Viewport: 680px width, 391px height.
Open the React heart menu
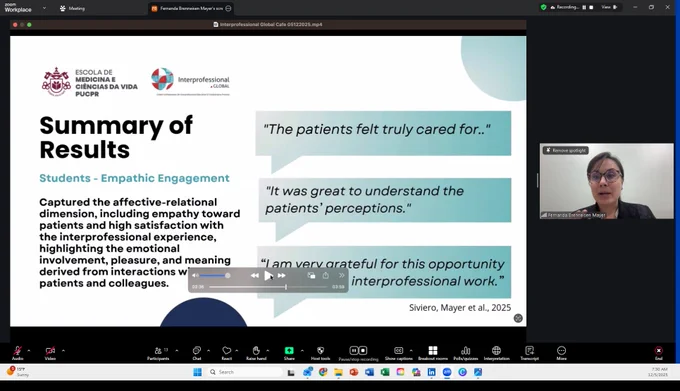226,350
